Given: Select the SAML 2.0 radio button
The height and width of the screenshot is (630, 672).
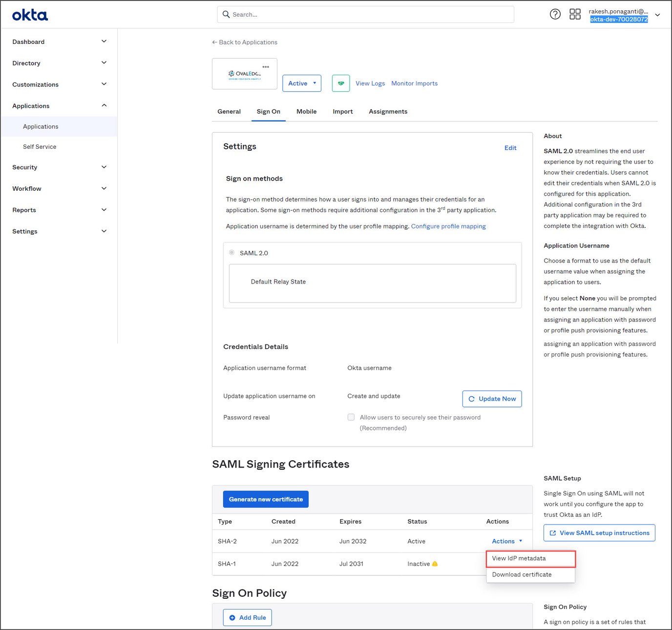Looking at the screenshot, I should pyautogui.click(x=231, y=252).
